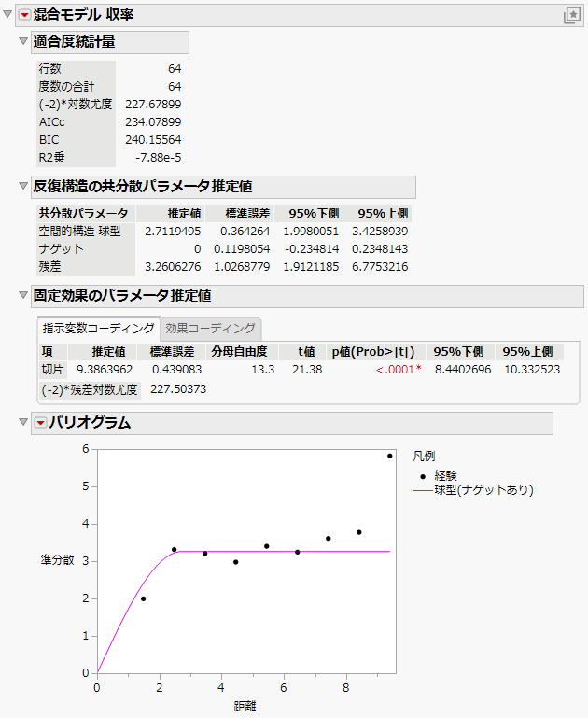
Task: Click the 反復構造の共分散パラメータ推定値 title
Action: pyautogui.click(x=143, y=187)
